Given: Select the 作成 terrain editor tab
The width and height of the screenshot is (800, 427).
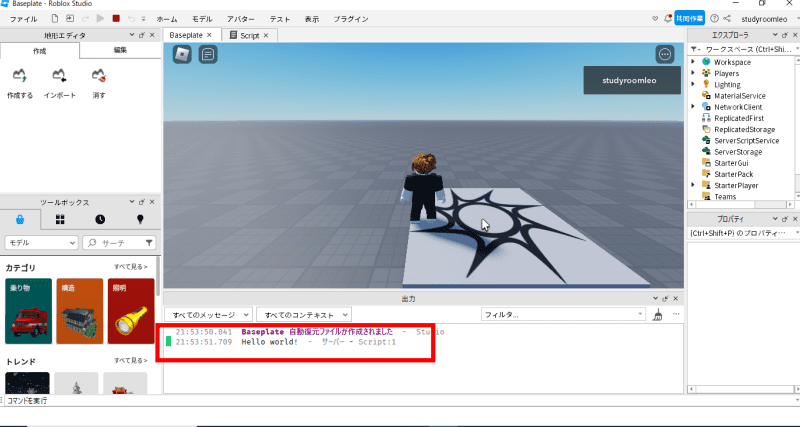Looking at the screenshot, I should tap(40, 51).
